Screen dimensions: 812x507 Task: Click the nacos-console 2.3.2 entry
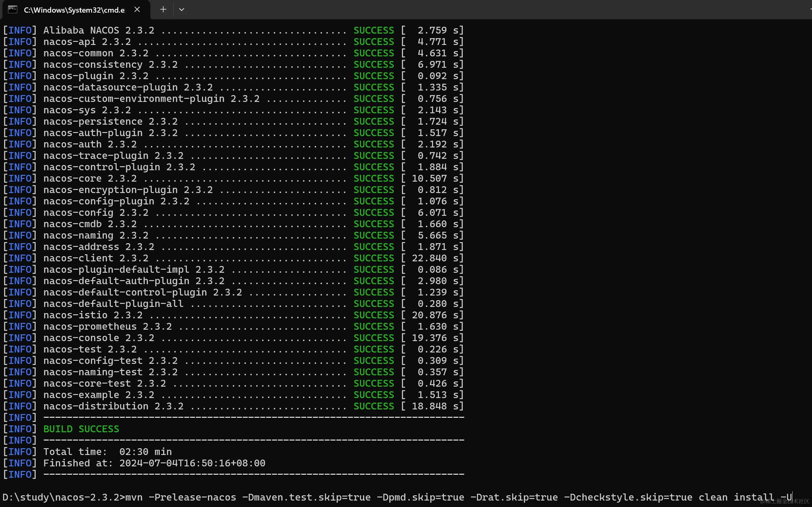pyautogui.click(x=99, y=338)
